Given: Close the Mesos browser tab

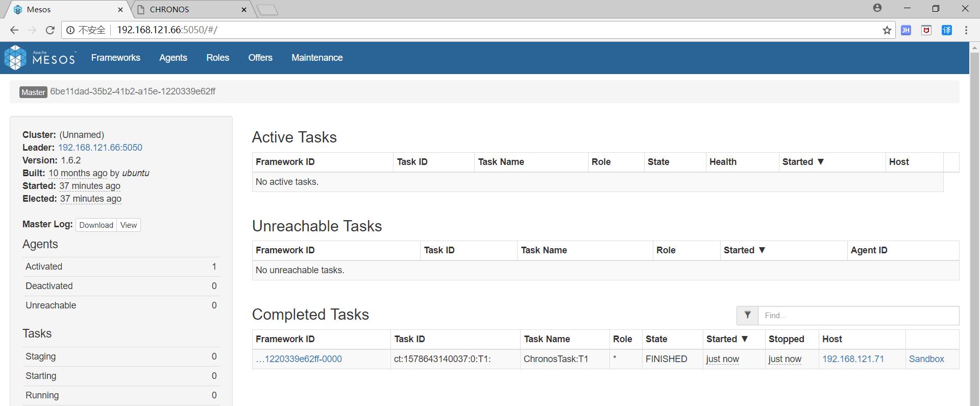Looking at the screenshot, I should (121, 10).
